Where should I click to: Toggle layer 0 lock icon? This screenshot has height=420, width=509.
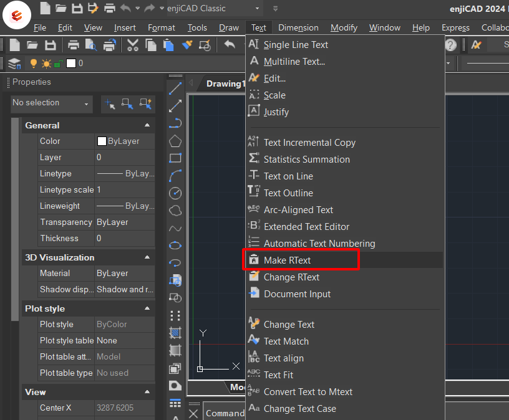(59, 64)
